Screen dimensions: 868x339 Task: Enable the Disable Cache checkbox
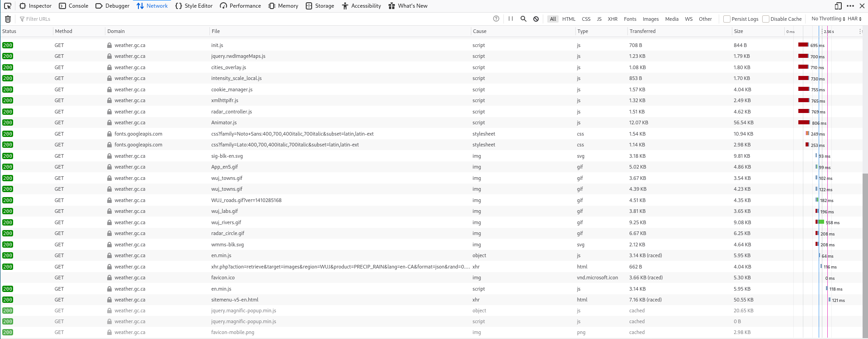click(766, 19)
